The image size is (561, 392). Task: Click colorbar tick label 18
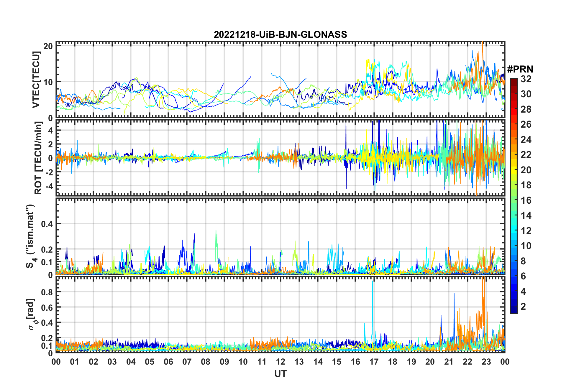526,185
